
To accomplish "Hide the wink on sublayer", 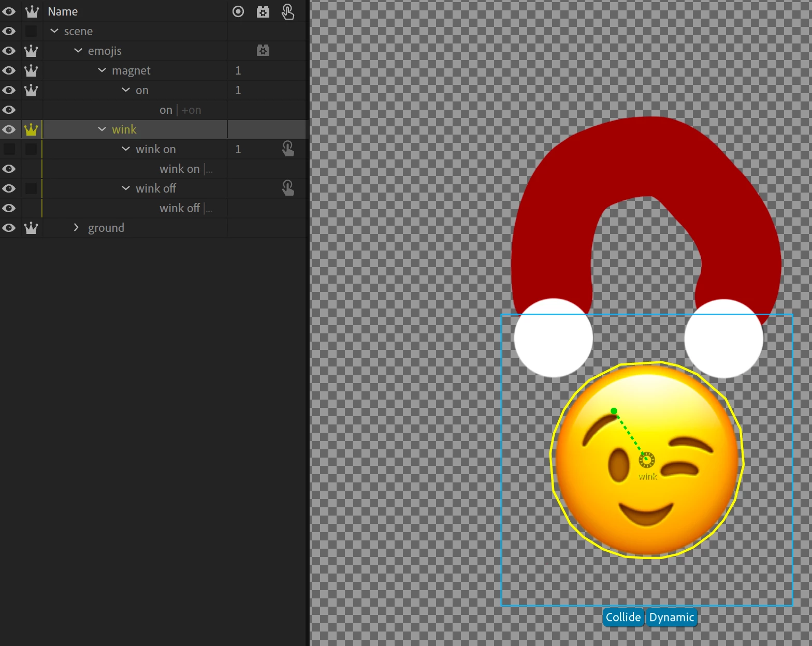I will pyautogui.click(x=9, y=169).
